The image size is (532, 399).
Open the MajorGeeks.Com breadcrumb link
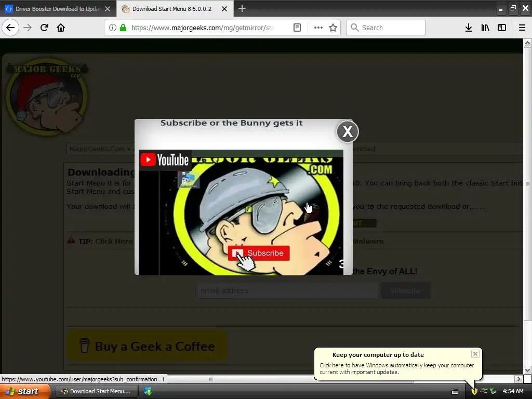97,149
